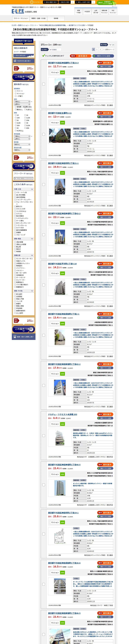Click the top bulk 検討リストに追加 button
Image resolution: width=129 pixels, height=644 pixels.
pos(103,56)
